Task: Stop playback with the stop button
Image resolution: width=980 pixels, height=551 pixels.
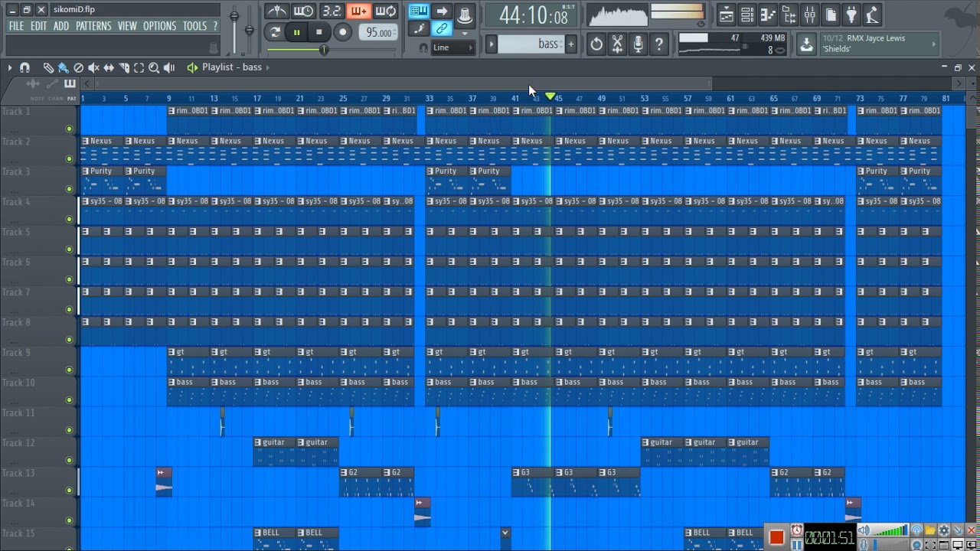Action: pos(319,32)
